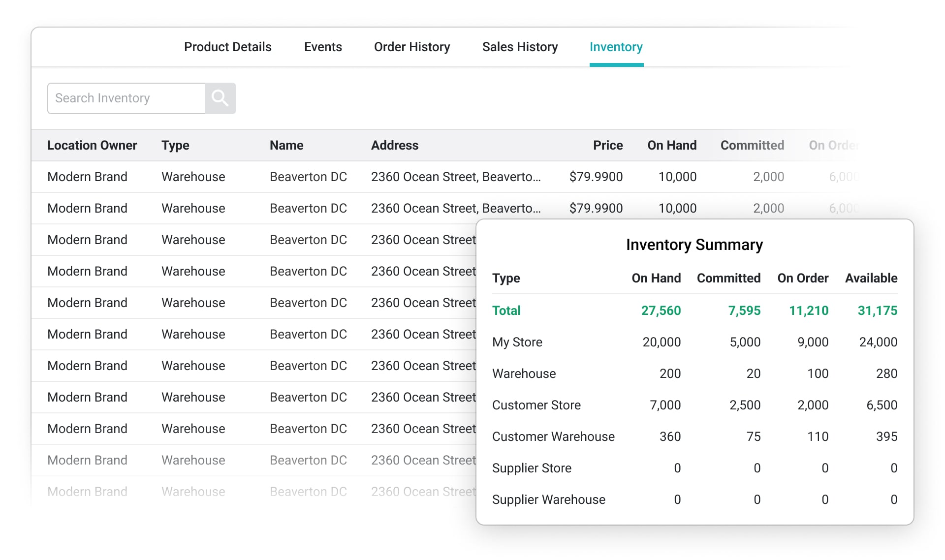Sort by Address column header
Screen dimensions: 945x560
(x=394, y=145)
